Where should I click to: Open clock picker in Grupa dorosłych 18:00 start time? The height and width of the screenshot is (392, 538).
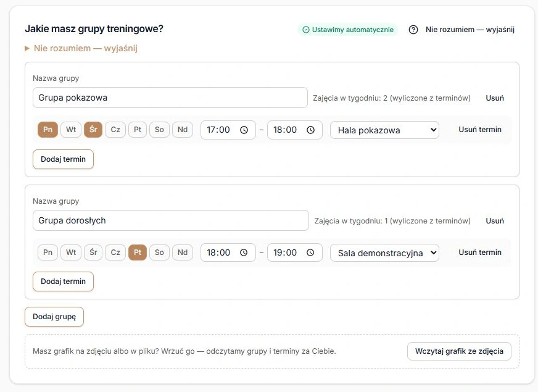pos(244,252)
